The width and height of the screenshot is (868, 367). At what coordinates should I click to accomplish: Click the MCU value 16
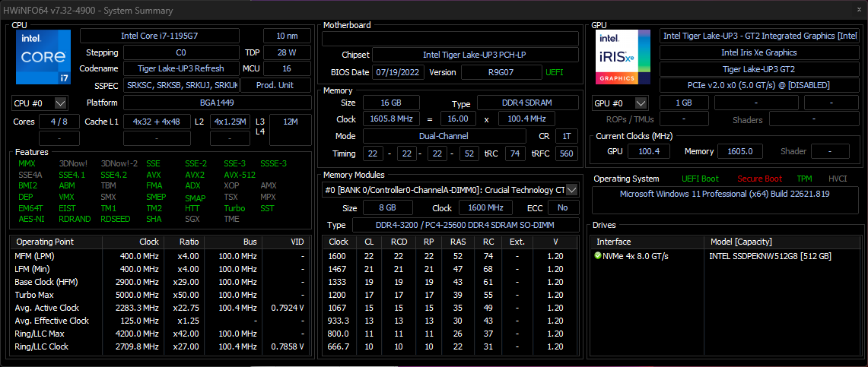pyautogui.click(x=287, y=68)
